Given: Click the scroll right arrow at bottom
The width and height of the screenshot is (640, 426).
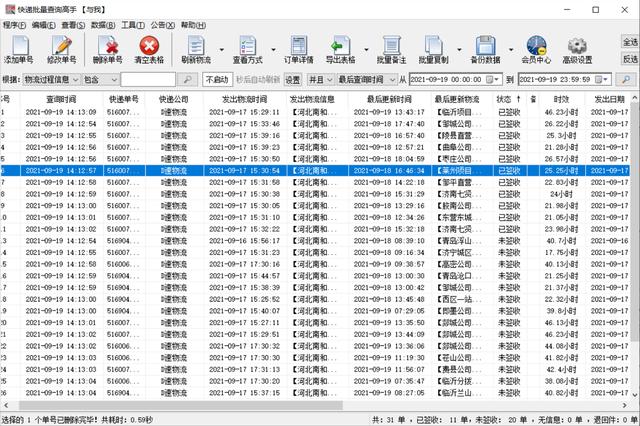Looking at the screenshot, I should (625, 405).
